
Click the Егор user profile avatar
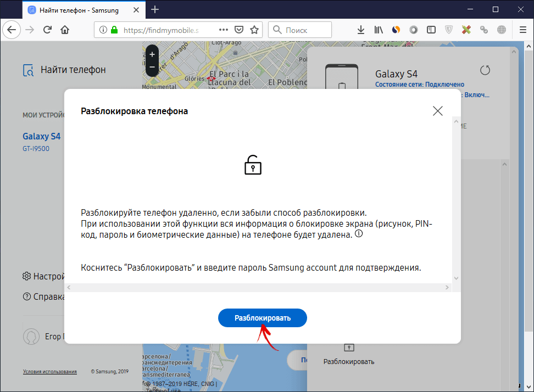(31, 337)
